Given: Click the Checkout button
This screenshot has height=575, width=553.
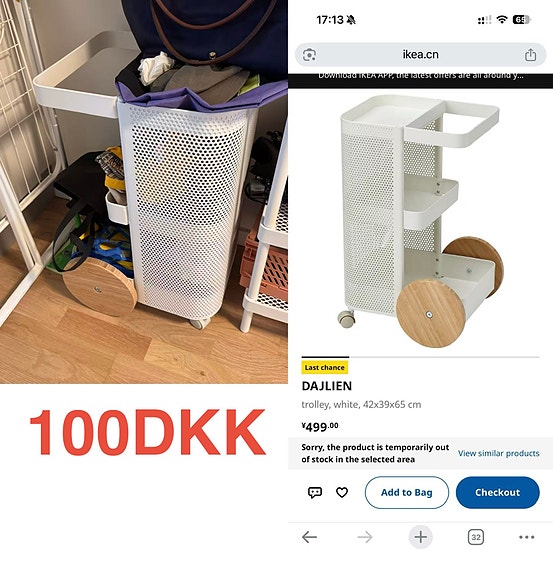Looking at the screenshot, I should [498, 492].
